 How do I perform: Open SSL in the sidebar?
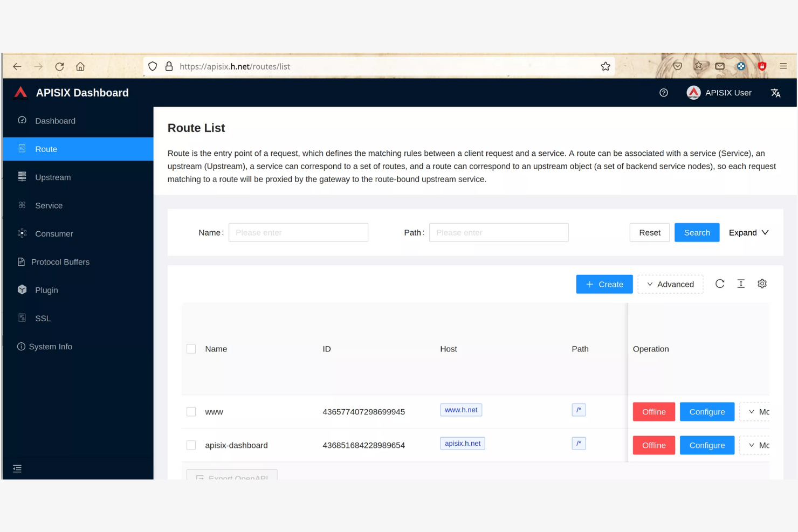(78, 318)
